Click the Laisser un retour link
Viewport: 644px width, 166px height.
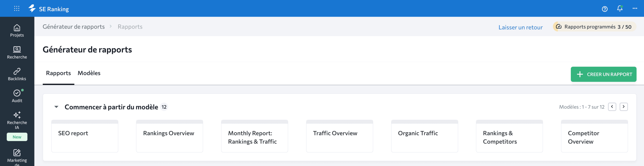[520, 27]
